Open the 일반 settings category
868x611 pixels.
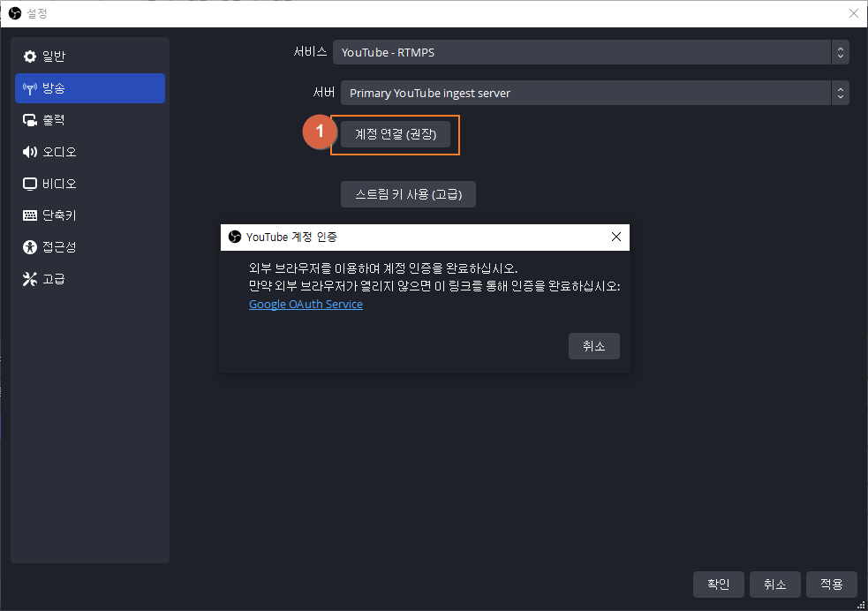point(90,57)
